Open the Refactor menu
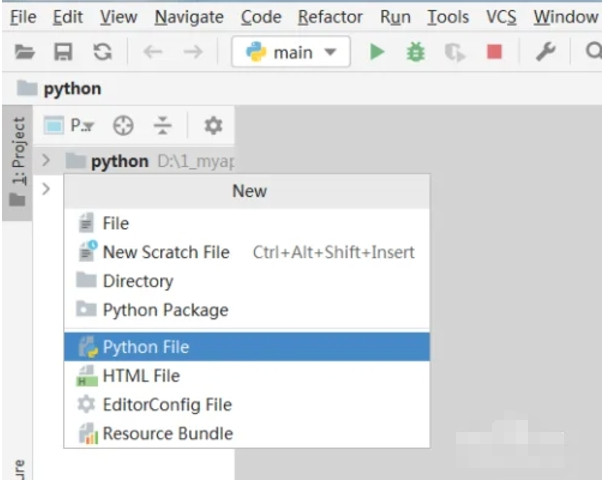This screenshot has width=610, height=483. click(x=330, y=17)
